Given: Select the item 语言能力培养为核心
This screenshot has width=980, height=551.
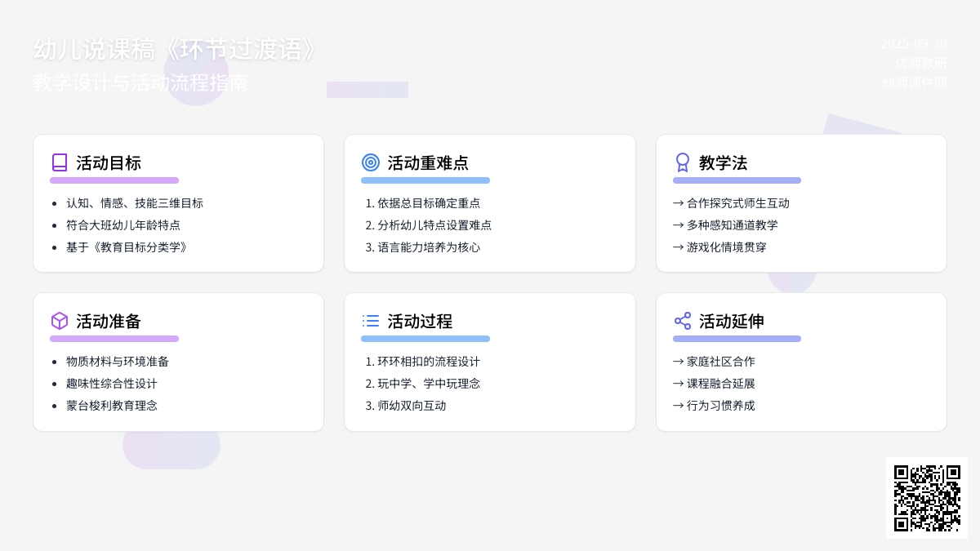Looking at the screenshot, I should pyautogui.click(x=429, y=247).
